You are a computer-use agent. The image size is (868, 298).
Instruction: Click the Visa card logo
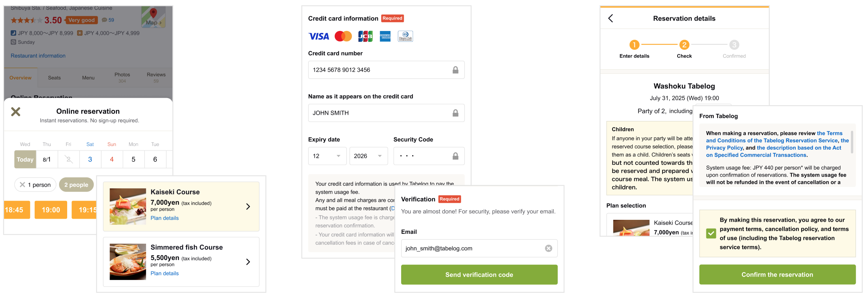[x=318, y=37]
